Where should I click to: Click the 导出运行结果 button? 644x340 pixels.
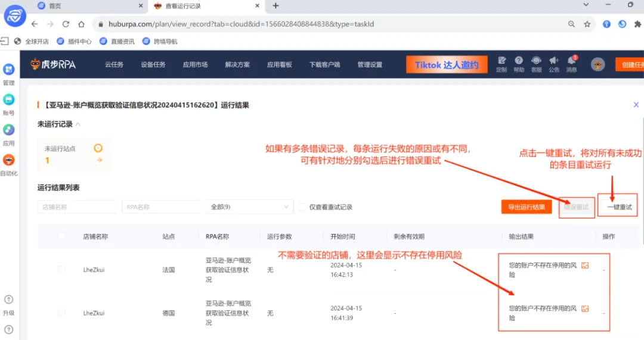(x=527, y=207)
